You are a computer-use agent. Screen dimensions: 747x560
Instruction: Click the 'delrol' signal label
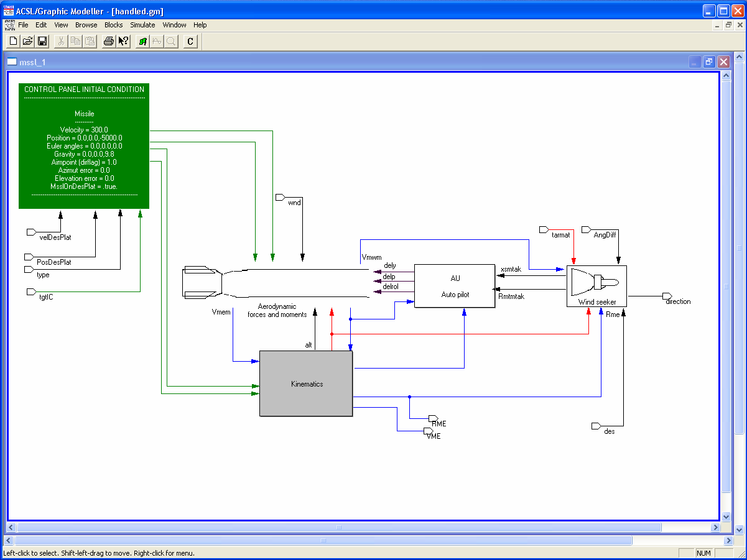tap(391, 287)
